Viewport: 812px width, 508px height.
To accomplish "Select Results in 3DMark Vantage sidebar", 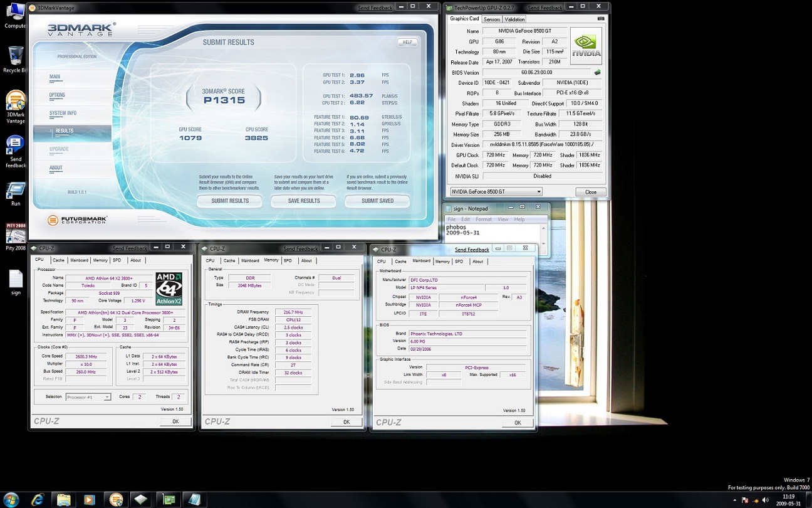I will 72,132.
